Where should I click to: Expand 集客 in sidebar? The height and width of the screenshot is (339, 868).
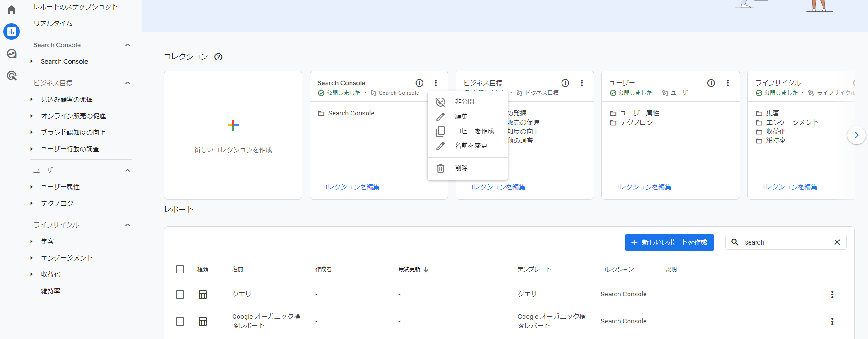pos(31,241)
